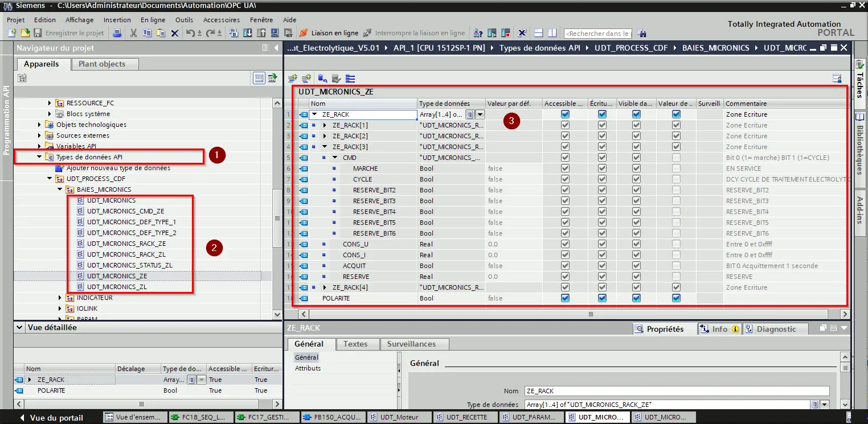
Task: Click the Cut scissors icon
Action: point(133,33)
